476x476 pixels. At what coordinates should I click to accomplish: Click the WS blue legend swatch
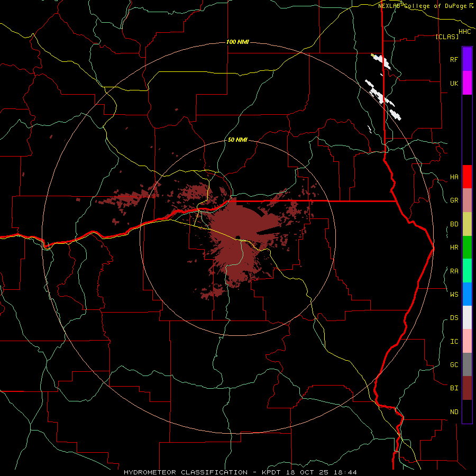467,294
